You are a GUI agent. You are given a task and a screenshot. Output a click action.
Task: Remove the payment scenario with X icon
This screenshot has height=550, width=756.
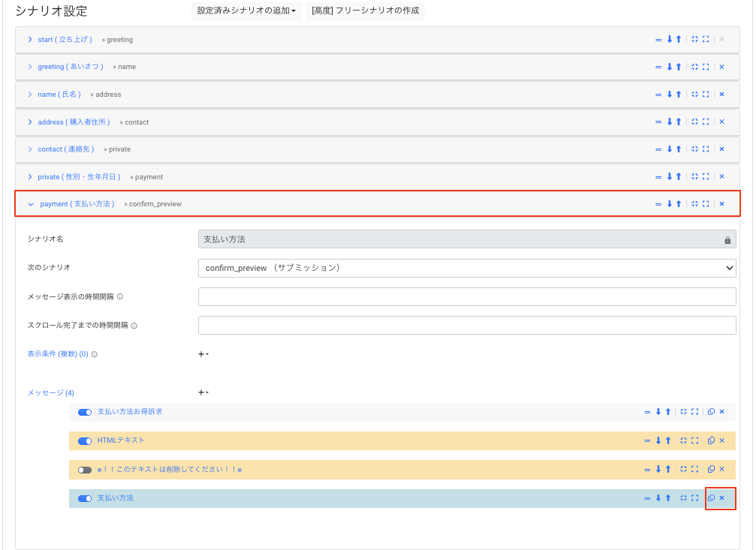coord(721,204)
